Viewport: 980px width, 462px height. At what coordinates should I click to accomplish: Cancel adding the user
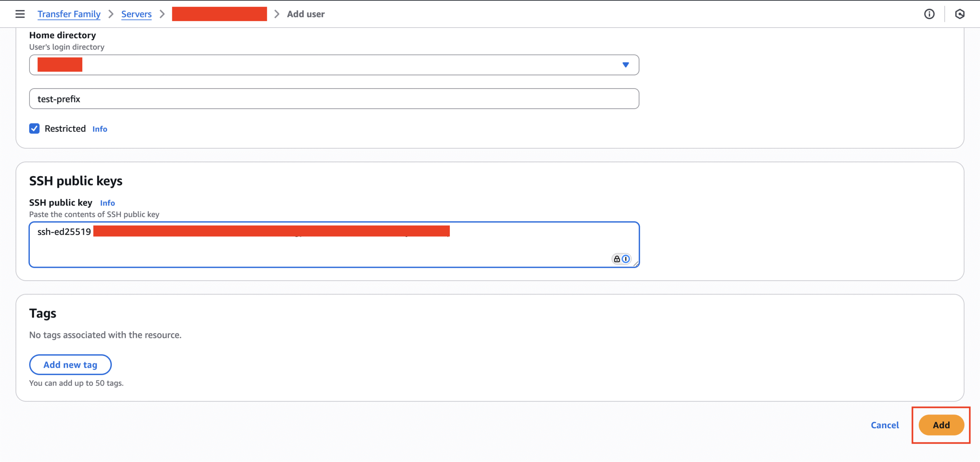pyautogui.click(x=885, y=425)
